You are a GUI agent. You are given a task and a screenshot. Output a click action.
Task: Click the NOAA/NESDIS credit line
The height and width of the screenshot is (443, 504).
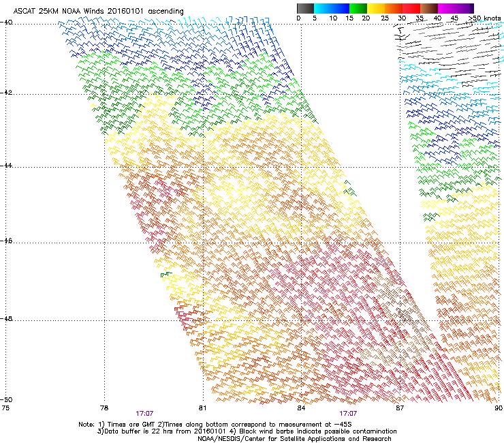pyautogui.click(x=294, y=439)
